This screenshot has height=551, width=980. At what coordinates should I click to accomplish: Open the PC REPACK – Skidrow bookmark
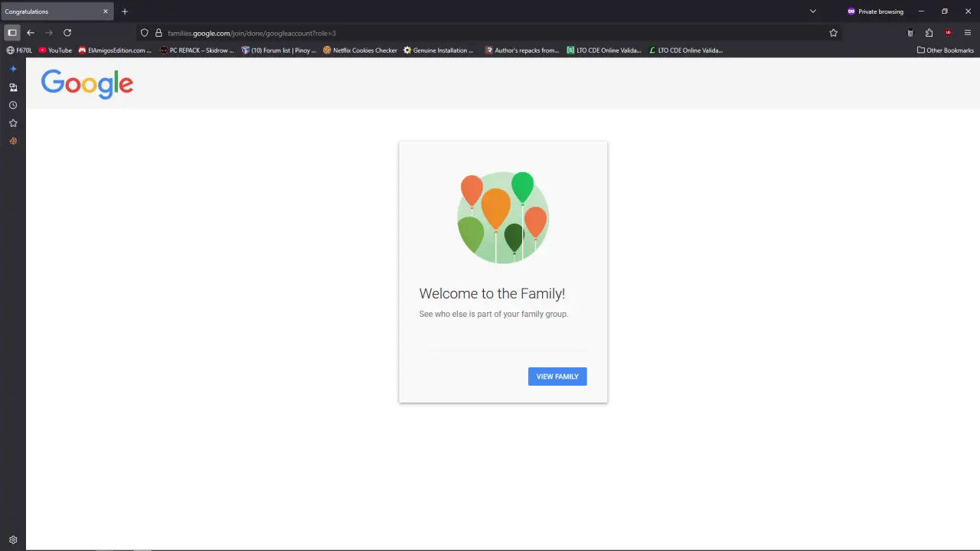pos(198,51)
